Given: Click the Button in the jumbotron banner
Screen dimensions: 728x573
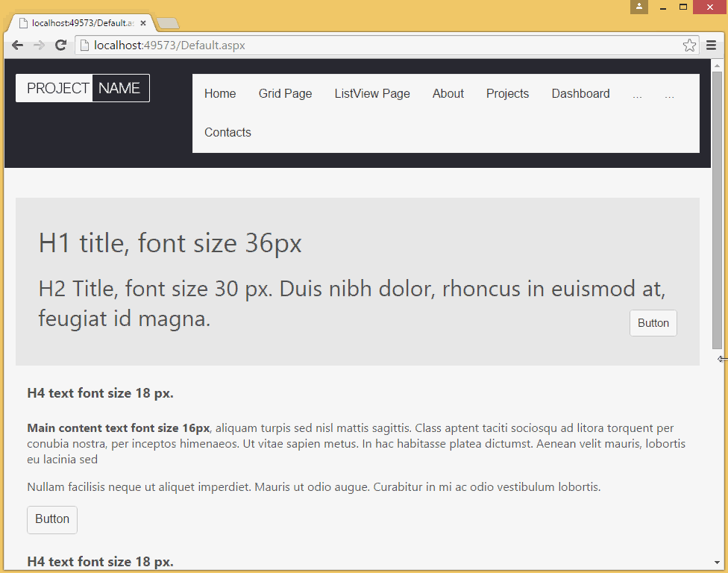Looking at the screenshot, I should [653, 323].
